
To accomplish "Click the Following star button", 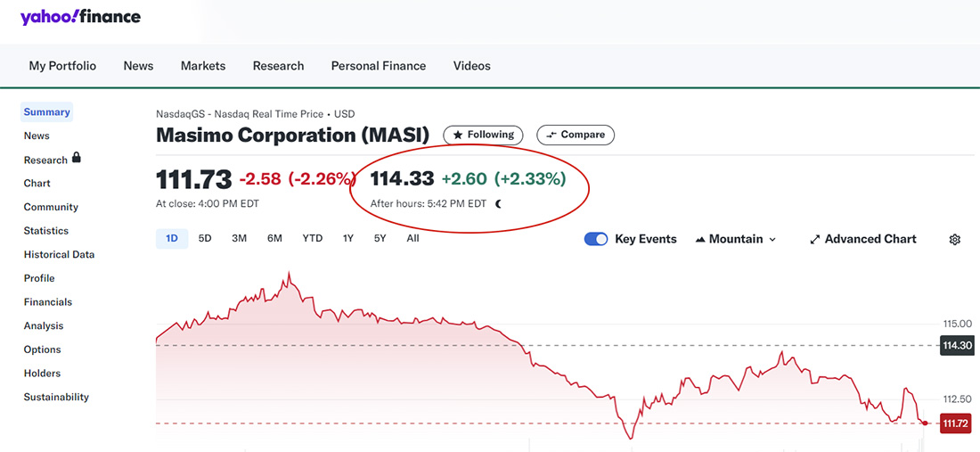I will coord(483,135).
